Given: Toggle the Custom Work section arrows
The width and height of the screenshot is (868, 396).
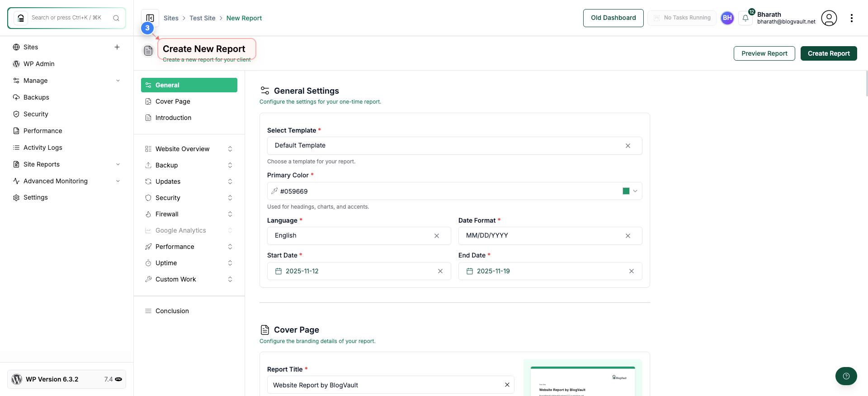Looking at the screenshot, I should pos(230,279).
